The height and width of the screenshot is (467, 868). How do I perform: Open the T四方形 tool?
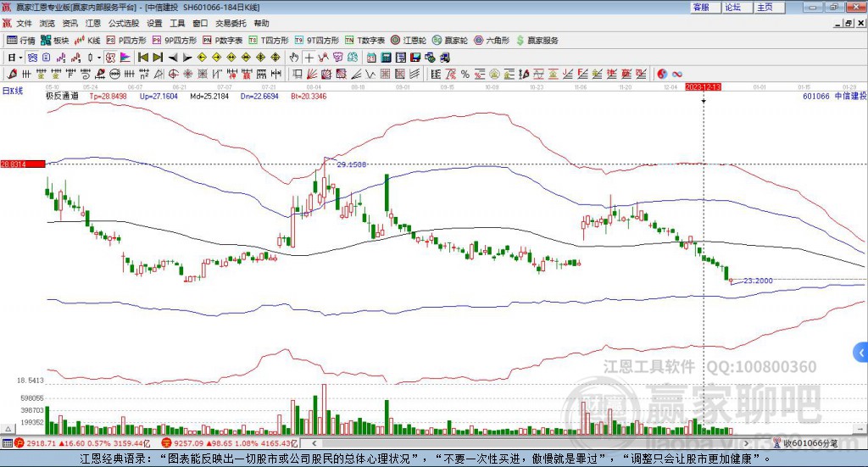coord(269,41)
